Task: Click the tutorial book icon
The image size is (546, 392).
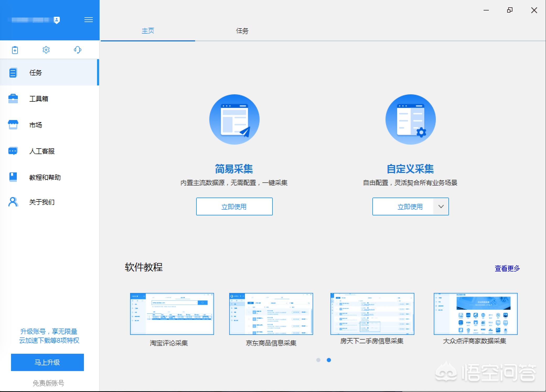Action: pyautogui.click(x=13, y=177)
